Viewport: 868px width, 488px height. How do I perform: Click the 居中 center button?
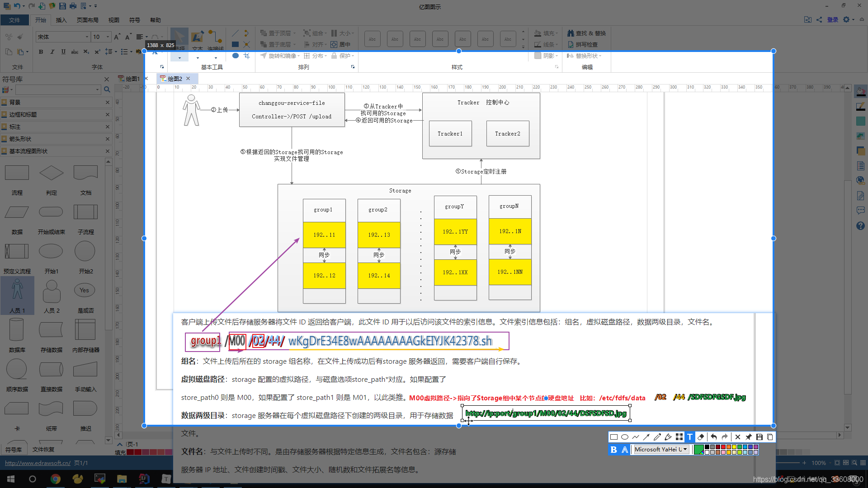click(340, 44)
